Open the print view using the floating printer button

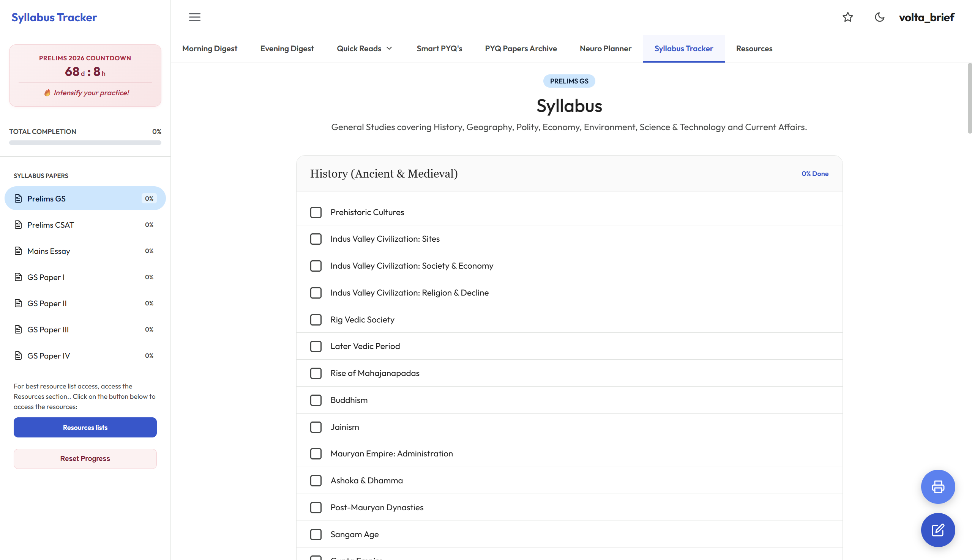tap(937, 486)
